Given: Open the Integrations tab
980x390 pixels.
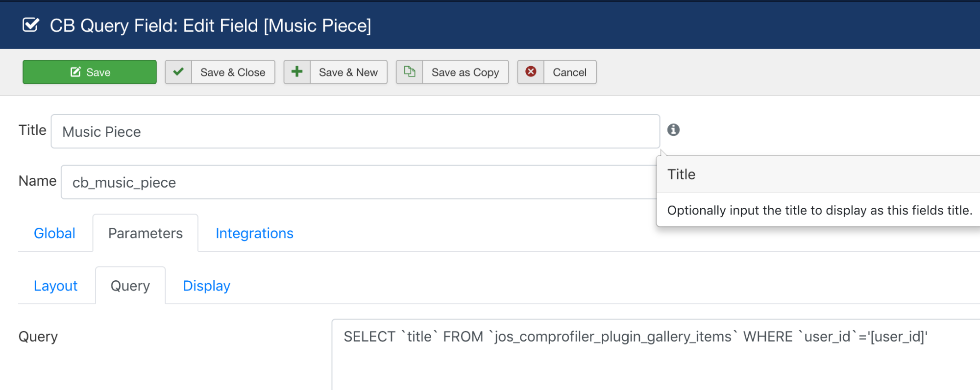Looking at the screenshot, I should [x=254, y=233].
